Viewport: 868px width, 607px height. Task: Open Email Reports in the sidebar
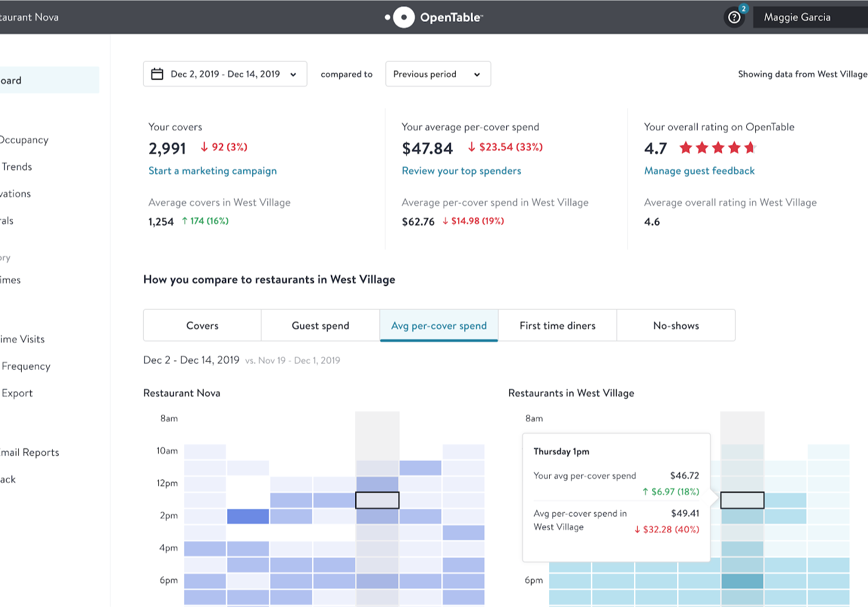(30, 452)
